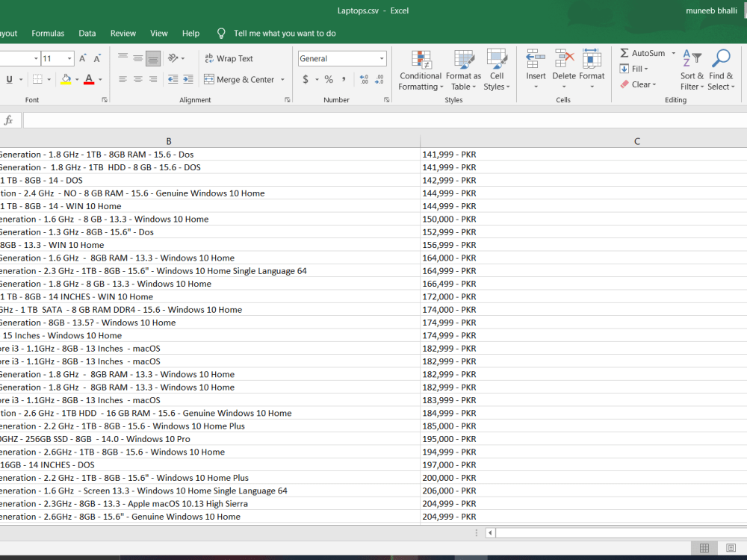Screen dimensions: 747x560
Task: Click user account muneeb bhalli
Action: (711, 10)
